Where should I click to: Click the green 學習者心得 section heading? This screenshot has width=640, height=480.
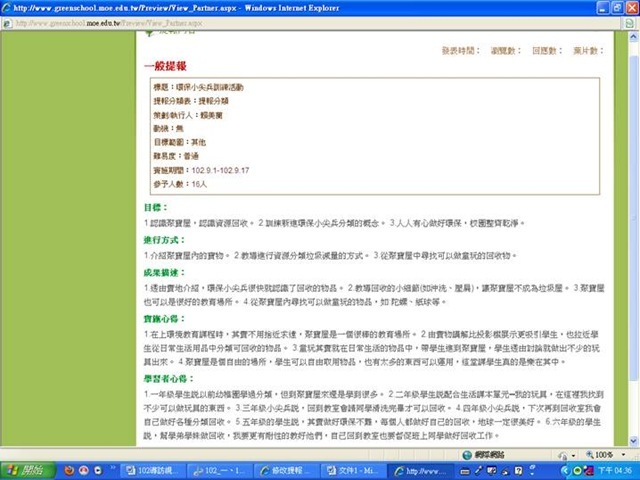(169, 379)
